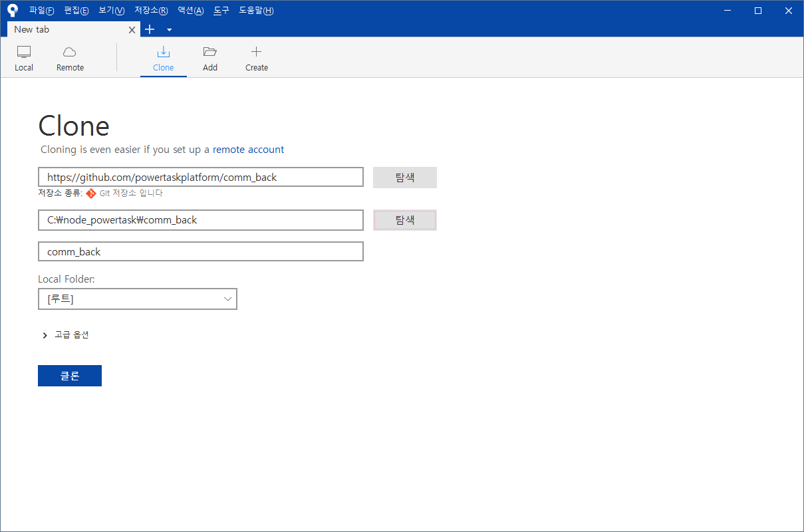Open the tab list dropdown arrow
This screenshot has width=804, height=532.
(169, 30)
